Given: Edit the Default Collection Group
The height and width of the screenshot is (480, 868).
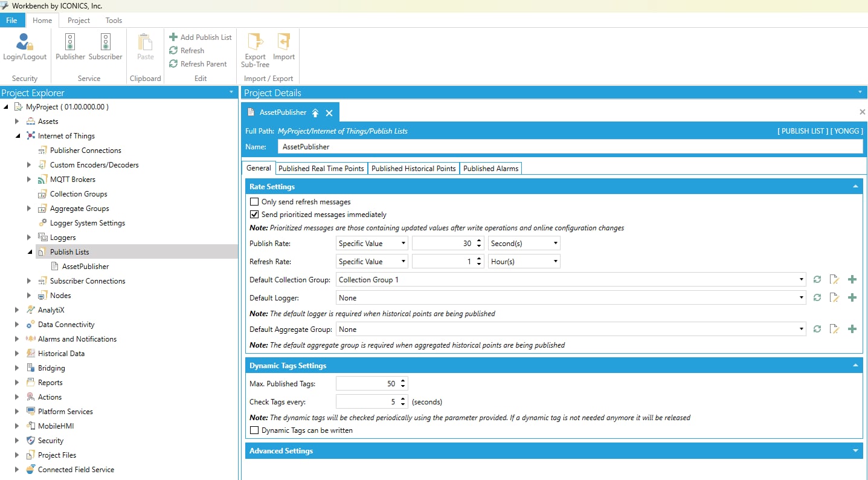Looking at the screenshot, I should 834,279.
